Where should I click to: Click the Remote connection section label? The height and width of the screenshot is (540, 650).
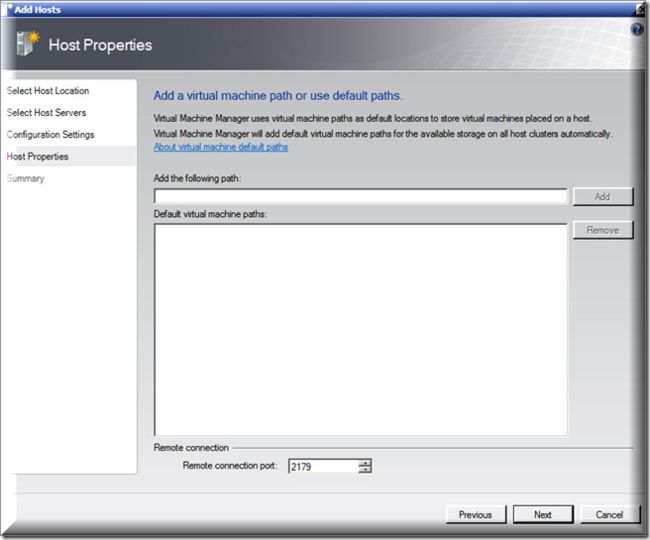(191, 448)
